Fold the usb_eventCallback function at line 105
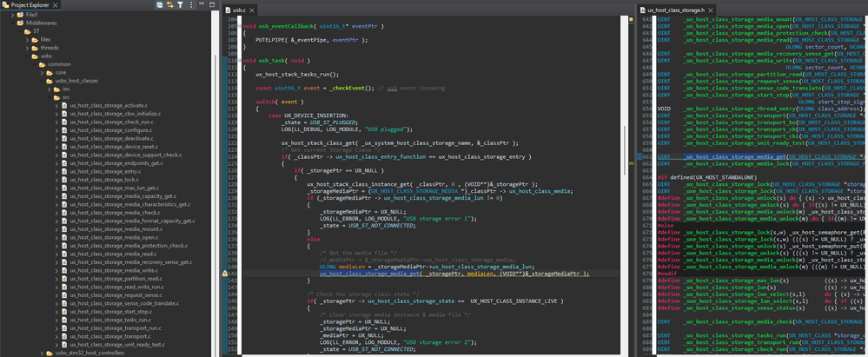Image resolution: width=868 pixels, height=357 pixels. click(x=242, y=26)
